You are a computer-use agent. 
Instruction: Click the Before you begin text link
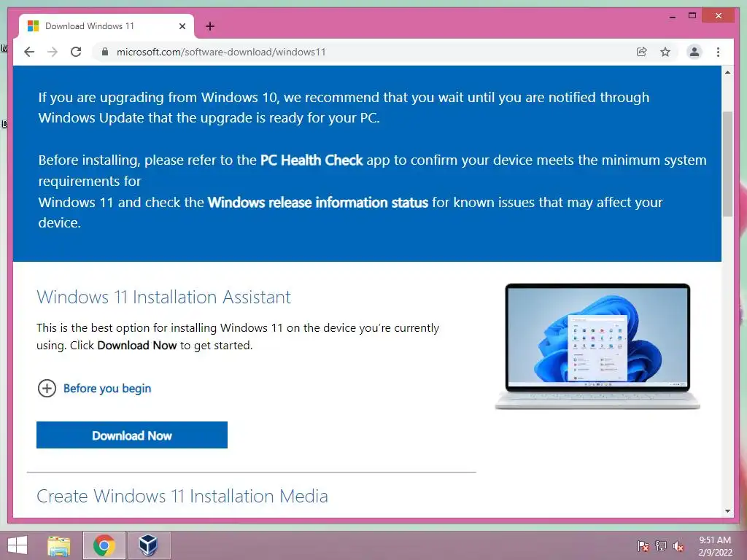pyautogui.click(x=107, y=389)
